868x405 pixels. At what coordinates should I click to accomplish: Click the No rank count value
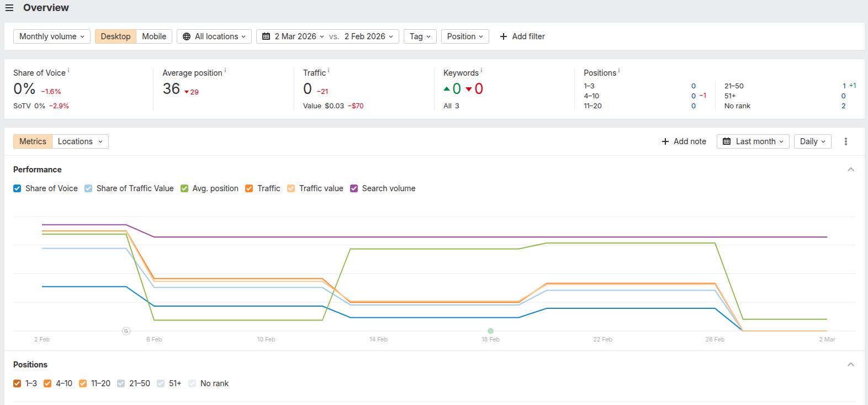844,106
